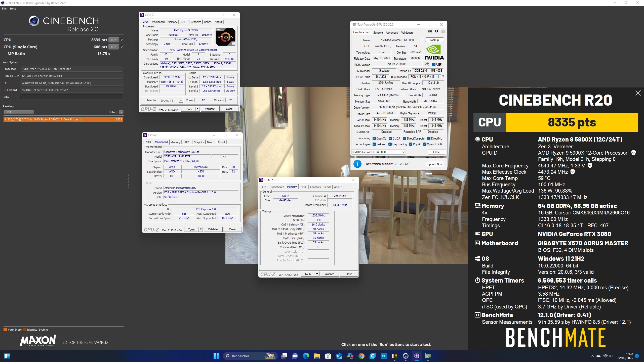
Task: Click Lookup button in GPU-Z
Action: [434, 40]
